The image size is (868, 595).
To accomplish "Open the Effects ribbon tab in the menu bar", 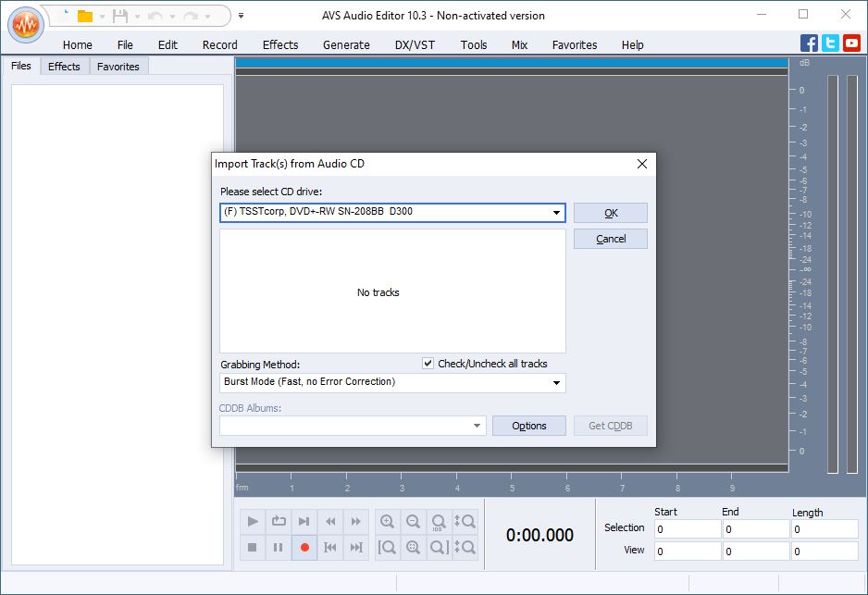I will click(x=280, y=44).
